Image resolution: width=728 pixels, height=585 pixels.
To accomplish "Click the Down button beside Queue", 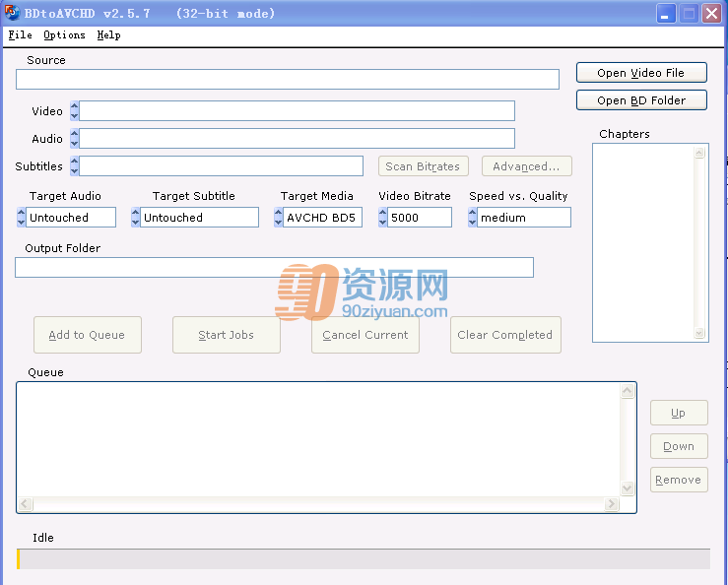I will 679,446.
